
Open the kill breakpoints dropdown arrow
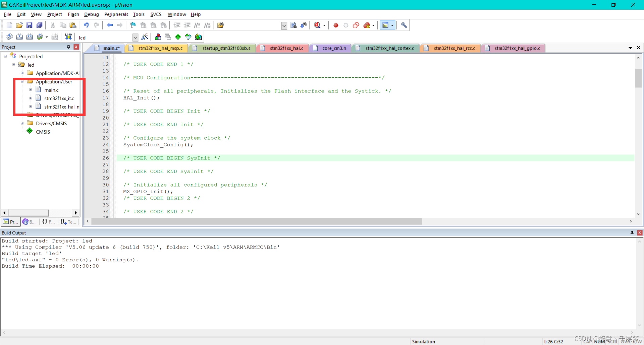pyautogui.click(x=373, y=25)
